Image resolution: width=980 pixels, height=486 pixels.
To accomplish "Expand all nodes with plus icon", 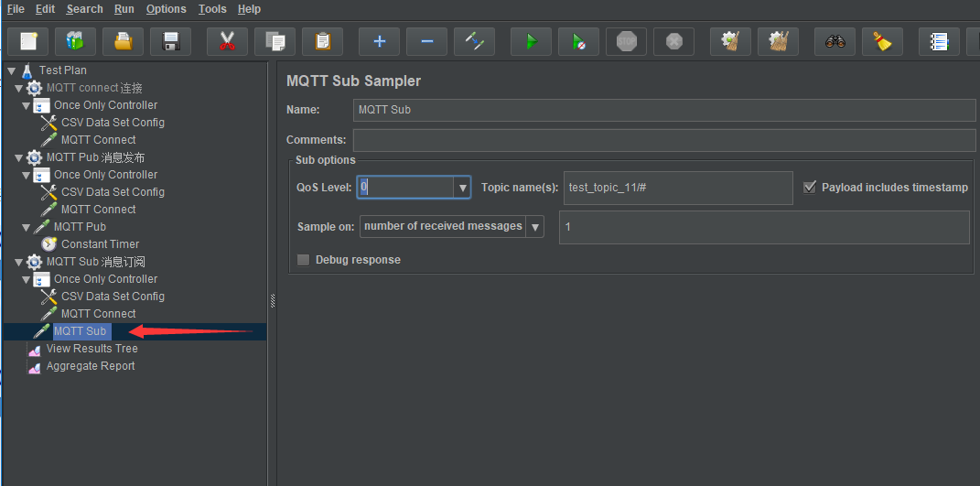I will [x=380, y=42].
